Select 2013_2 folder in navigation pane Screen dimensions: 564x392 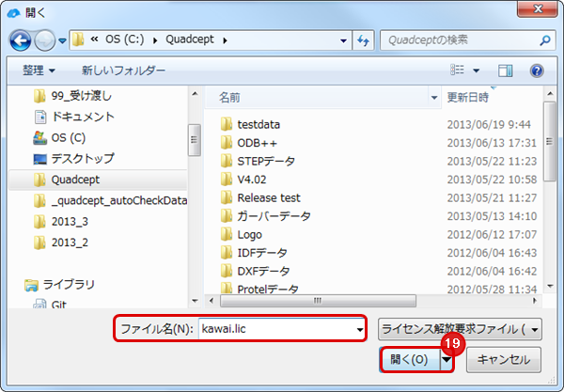pos(70,243)
